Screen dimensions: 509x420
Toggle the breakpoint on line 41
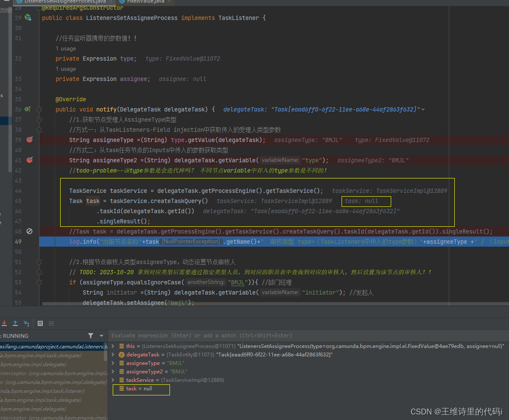tap(28, 160)
